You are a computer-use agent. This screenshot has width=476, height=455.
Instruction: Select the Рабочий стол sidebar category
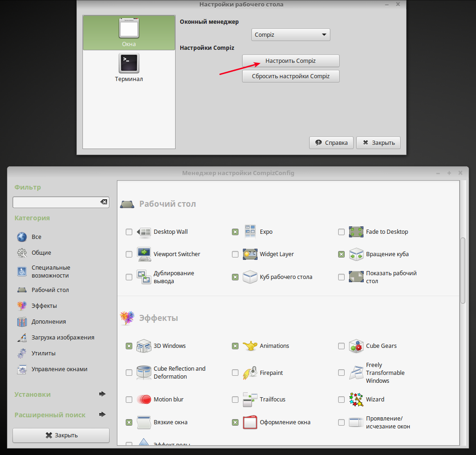click(x=43, y=290)
